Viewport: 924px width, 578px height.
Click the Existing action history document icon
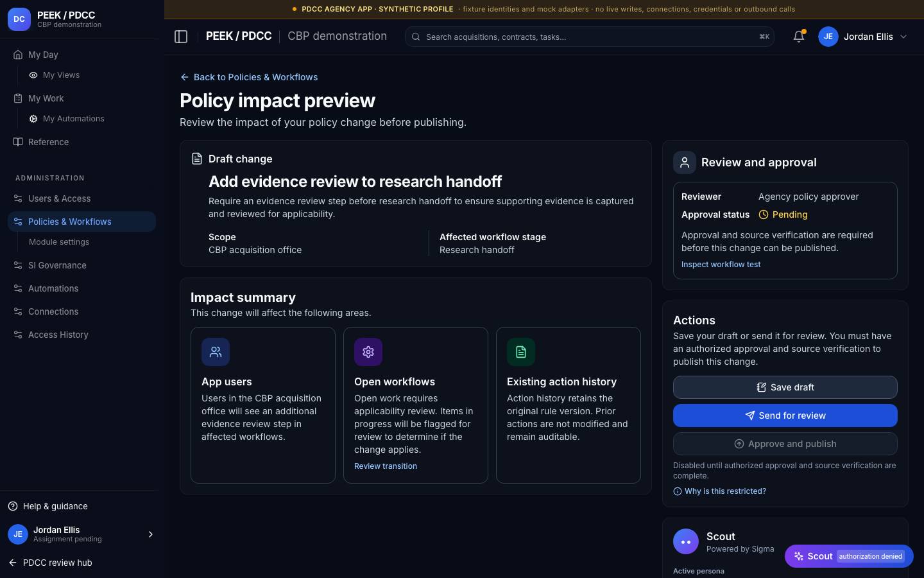(x=521, y=352)
